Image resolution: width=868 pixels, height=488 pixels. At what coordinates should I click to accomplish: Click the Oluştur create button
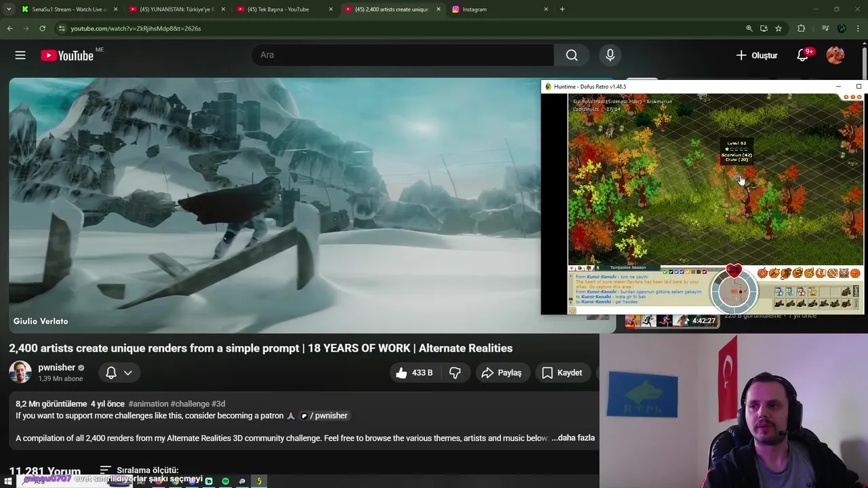click(x=757, y=56)
